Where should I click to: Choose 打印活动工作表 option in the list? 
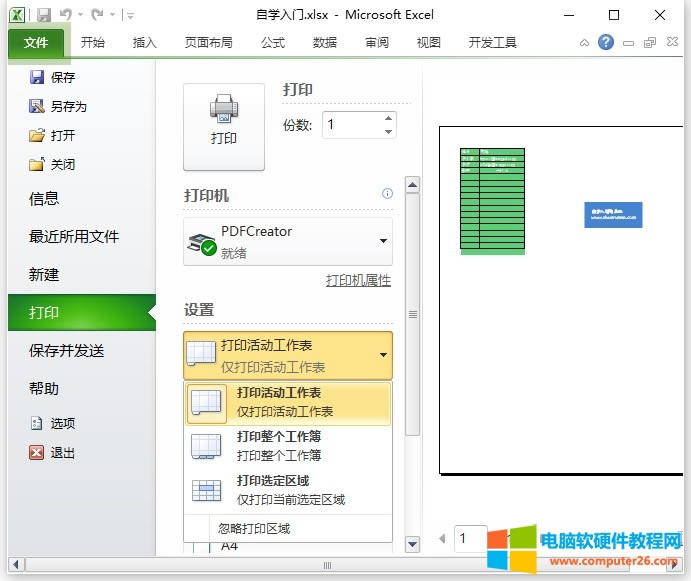pyautogui.click(x=288, y=404)
